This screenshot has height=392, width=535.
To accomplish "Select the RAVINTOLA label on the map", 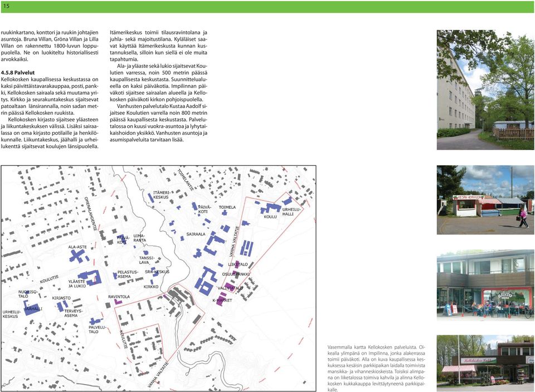I will (x=119, y=297).
